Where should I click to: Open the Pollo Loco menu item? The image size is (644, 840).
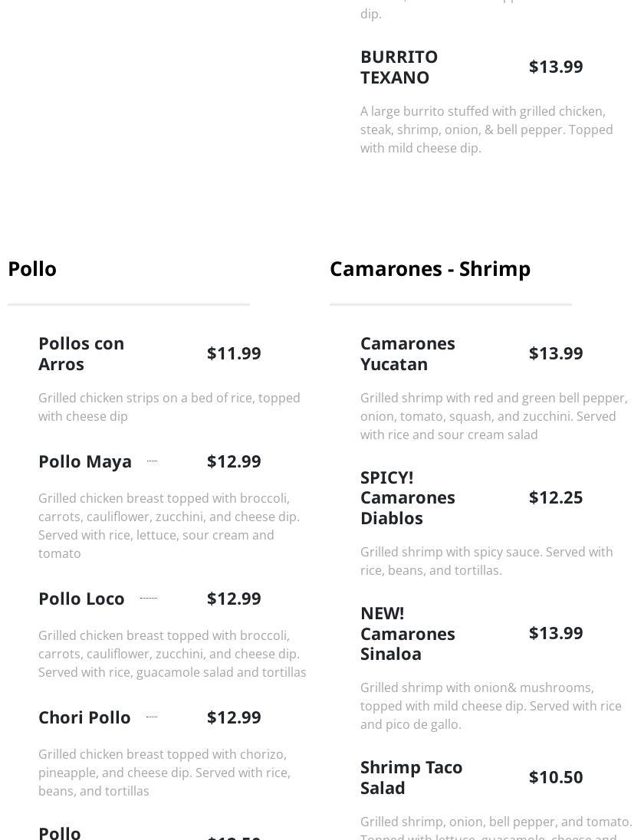tap(81, 599)
